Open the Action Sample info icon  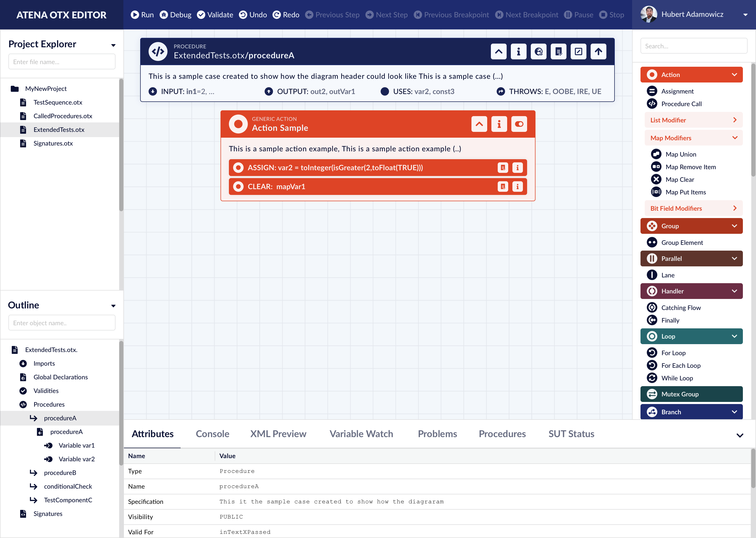click(499, 124)
